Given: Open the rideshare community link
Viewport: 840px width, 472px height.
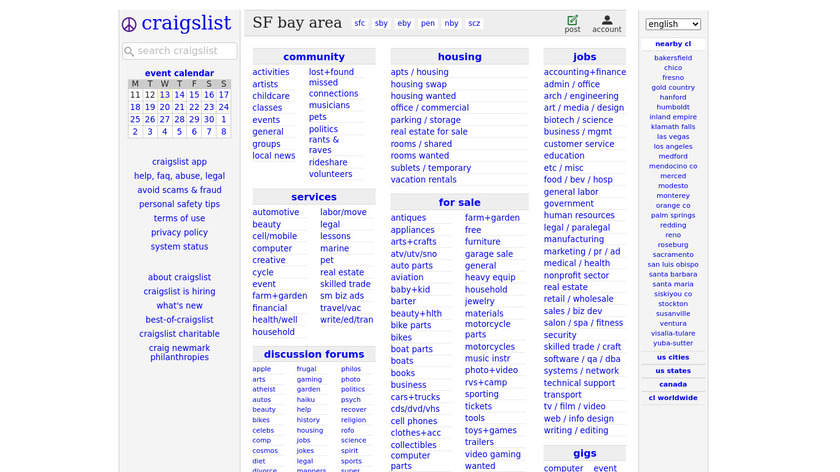Looking at the screenshot, I should tap(328, 162).
